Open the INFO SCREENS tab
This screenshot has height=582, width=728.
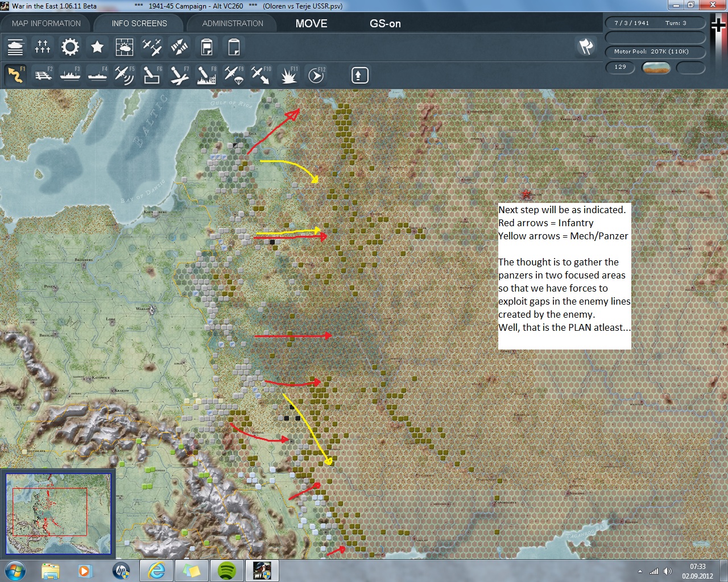tap(139, 23)
